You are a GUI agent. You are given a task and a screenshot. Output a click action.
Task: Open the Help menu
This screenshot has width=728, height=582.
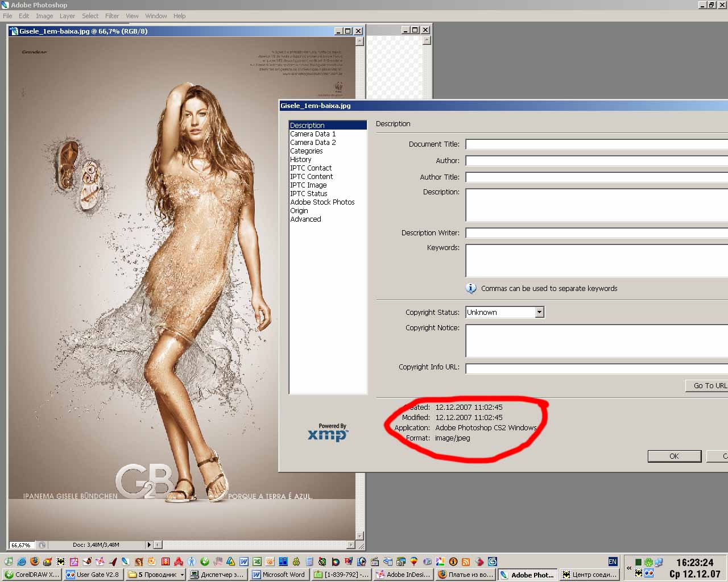(x=179, y=16)
